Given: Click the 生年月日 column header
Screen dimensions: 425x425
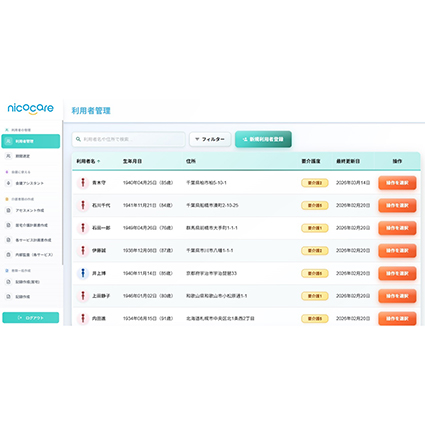Looking at the screenshot, I should [132, 161].
